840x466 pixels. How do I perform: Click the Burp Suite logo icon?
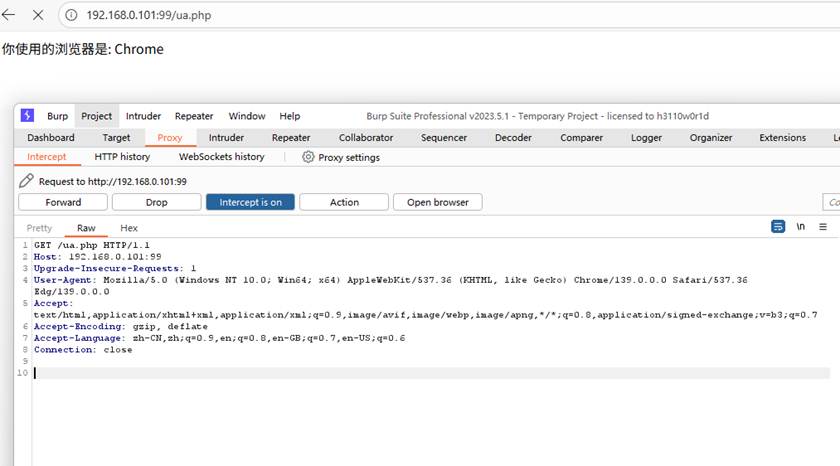coord(27,115)
